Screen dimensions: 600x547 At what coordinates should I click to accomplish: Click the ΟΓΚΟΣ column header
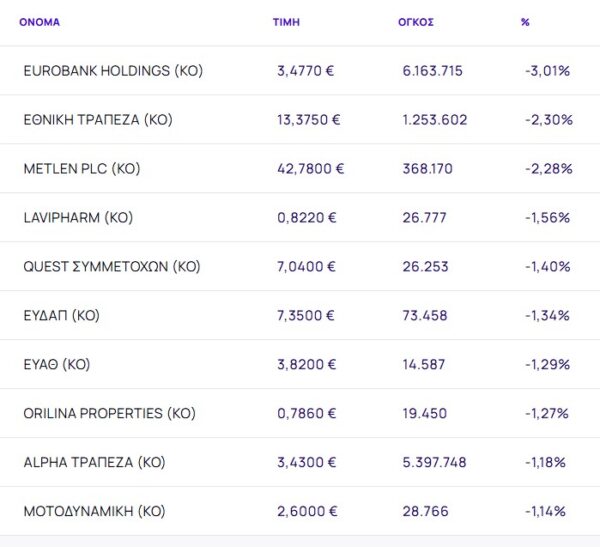416,21
